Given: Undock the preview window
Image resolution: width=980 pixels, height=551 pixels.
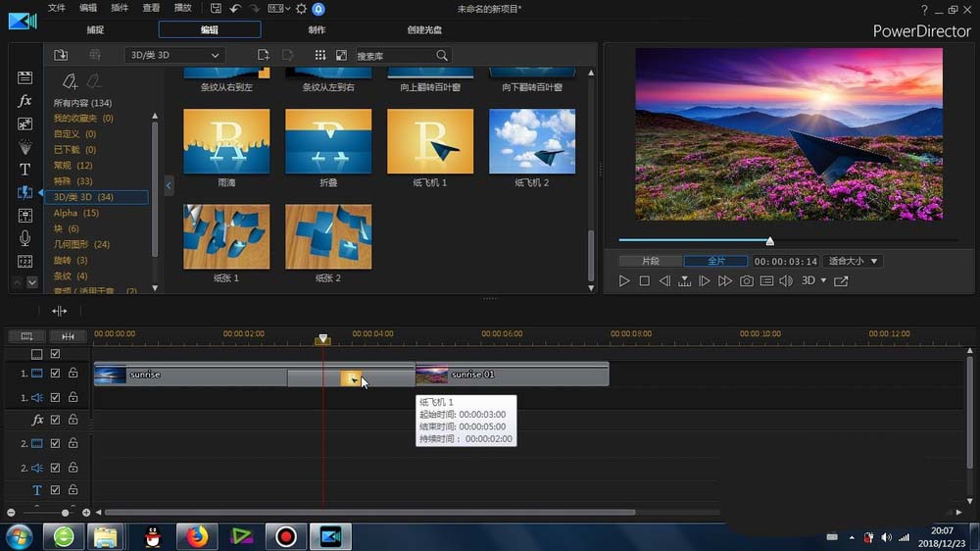Looking at the screenshot, I should coord(841,281).
